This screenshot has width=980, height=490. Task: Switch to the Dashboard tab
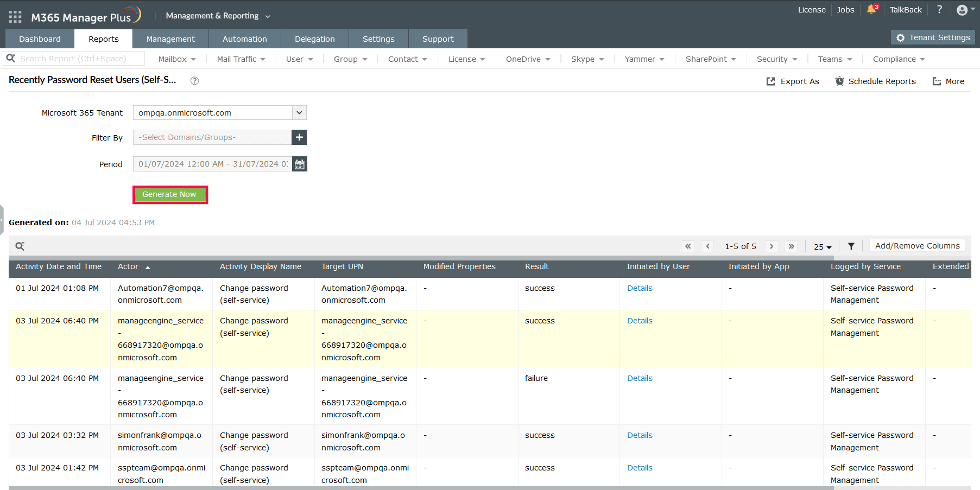coord(40,39)
